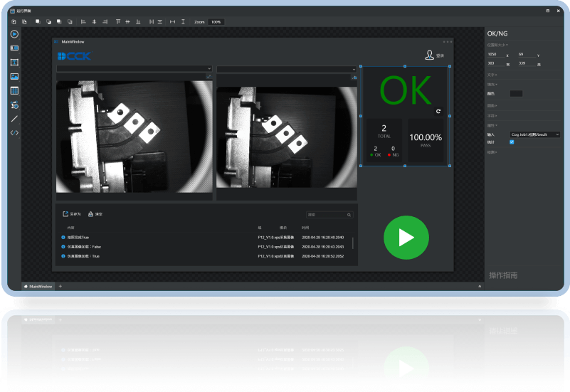This screenshot has height=392, width=570.
Task: Select the line drawing tool in sidebar
Action: pos(14,118)
